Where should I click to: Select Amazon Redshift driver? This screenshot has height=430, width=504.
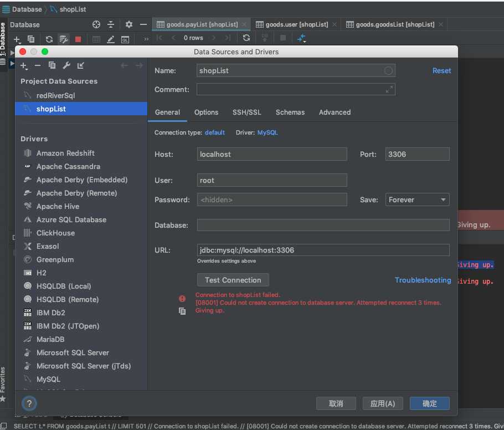tap(81, 153)
